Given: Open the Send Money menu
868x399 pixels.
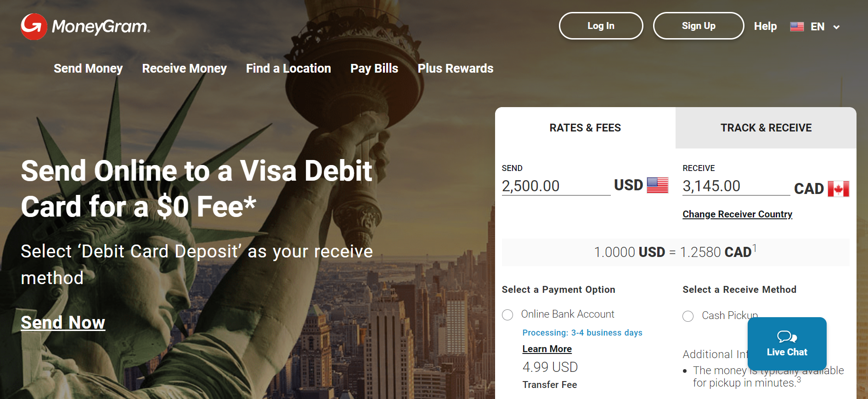Looking at the screenshot, I should [88, 68].
